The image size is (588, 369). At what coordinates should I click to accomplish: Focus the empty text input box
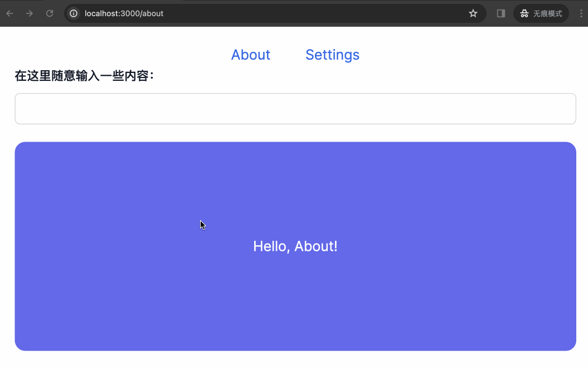point(295,108)
